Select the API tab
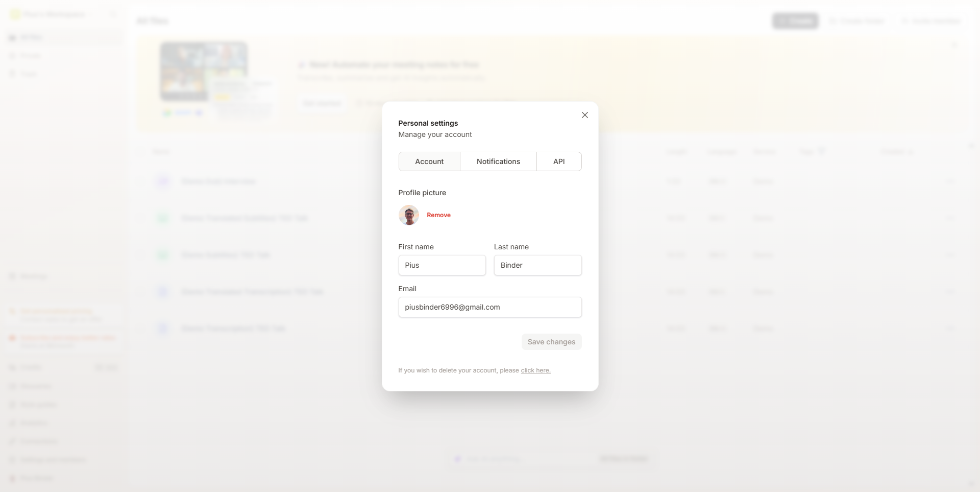This screenshot has height=492, width=980. (559, 161)
